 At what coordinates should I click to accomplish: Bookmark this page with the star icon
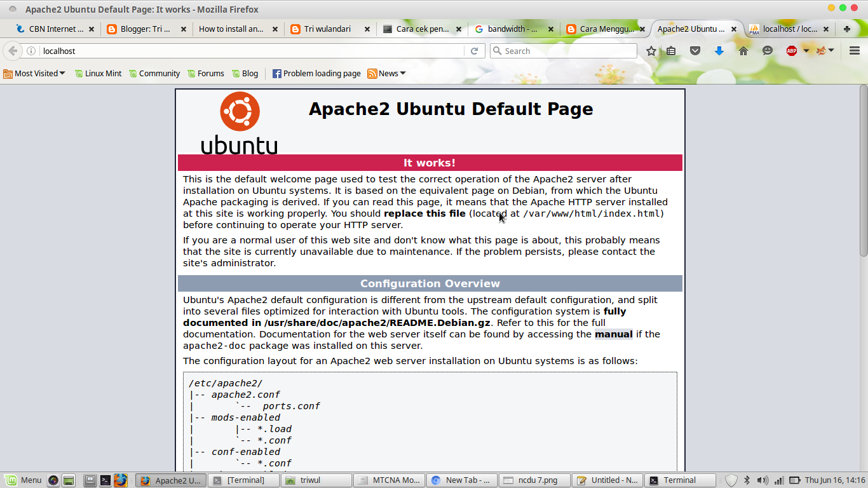tap(651, 51)
